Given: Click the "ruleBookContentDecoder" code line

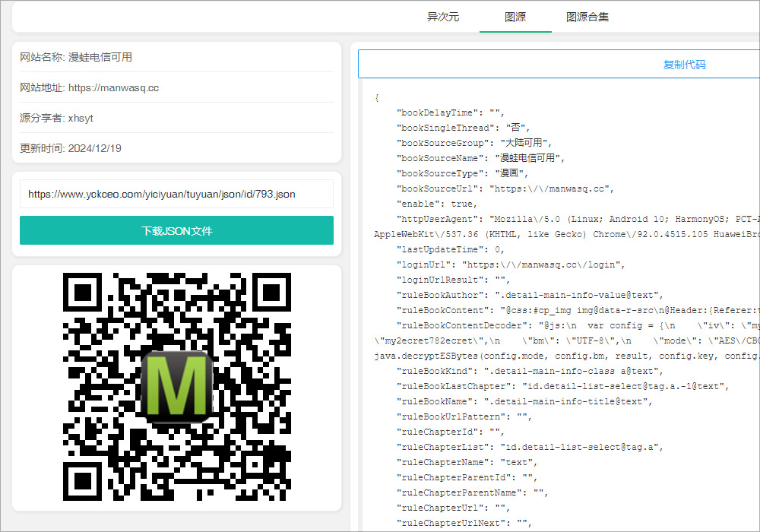Looking at the screenshot, I should click(578, 325).
